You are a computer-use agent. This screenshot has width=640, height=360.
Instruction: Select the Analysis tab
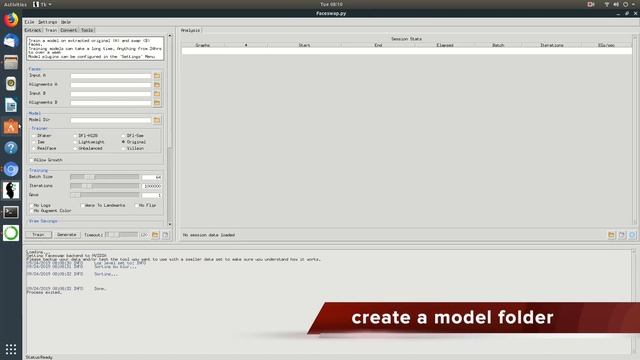pos(190,31)
